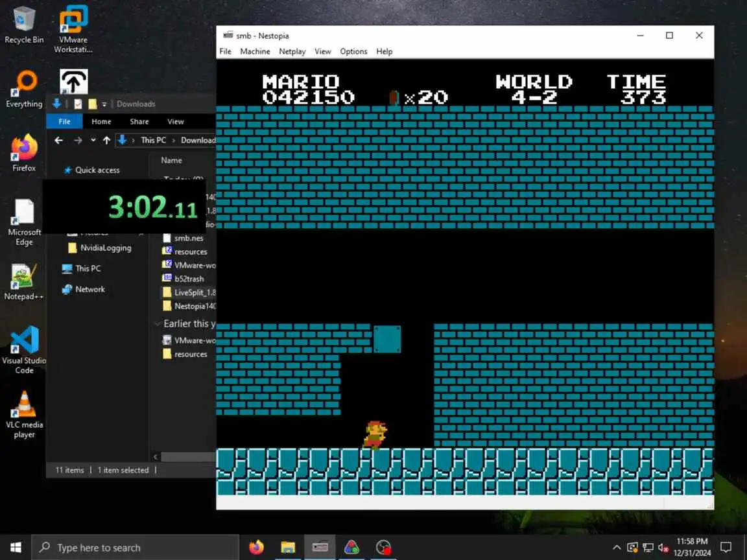Open Microsoft Edge desktop shortcut
The width and height of the screenshot is (747, 560).
tap(24, 222)
